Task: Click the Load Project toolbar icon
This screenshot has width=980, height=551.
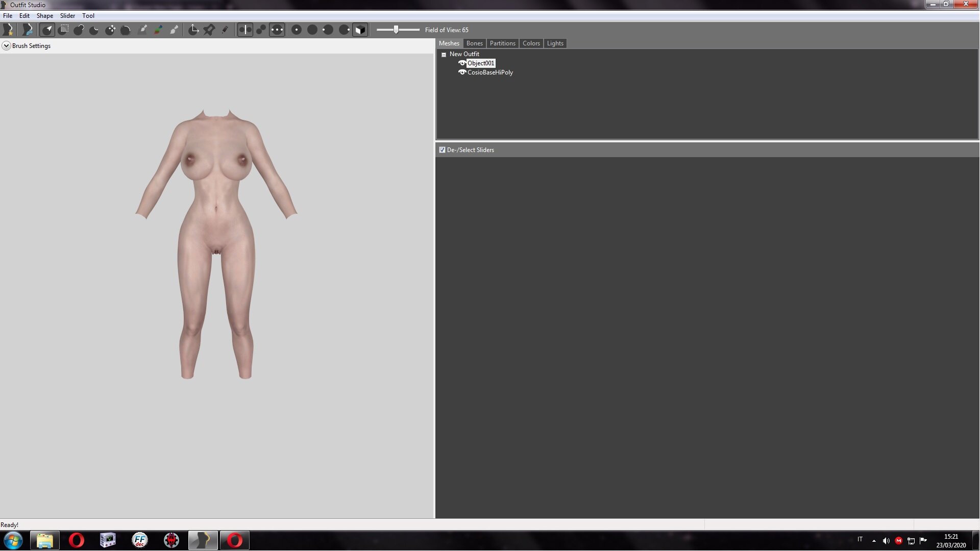Action: pos(28,30)
